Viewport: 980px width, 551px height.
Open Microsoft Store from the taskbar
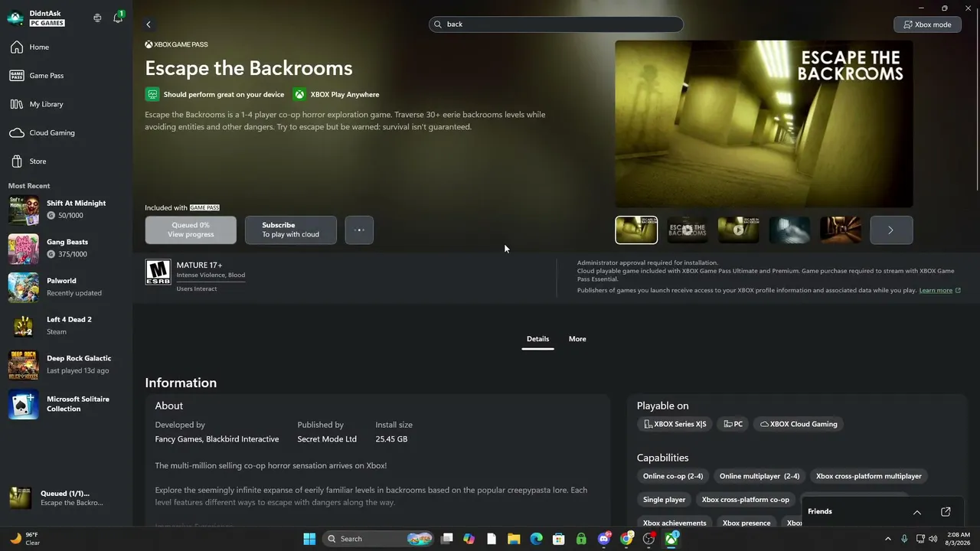click(x=559, y=539)
